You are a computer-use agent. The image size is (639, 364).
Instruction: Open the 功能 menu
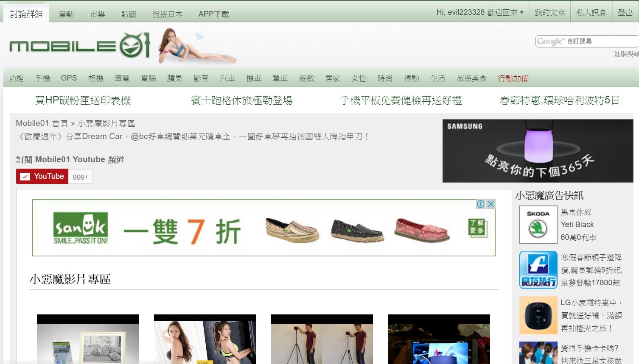tap(16, 78)
